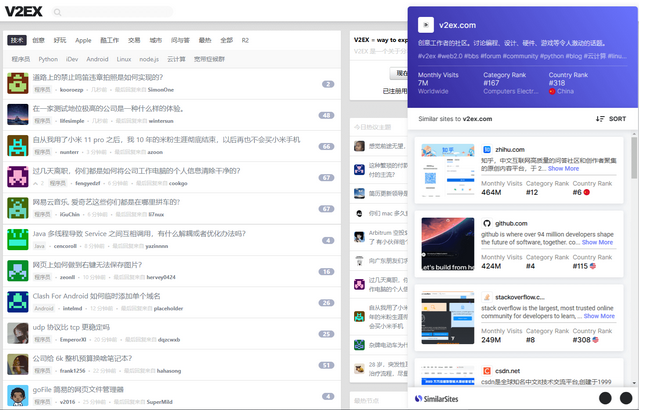Image resolution: width=645 pixels, height=419 pixels.
Task: Click the 51 reply count badge
Action: pos(326,366)
